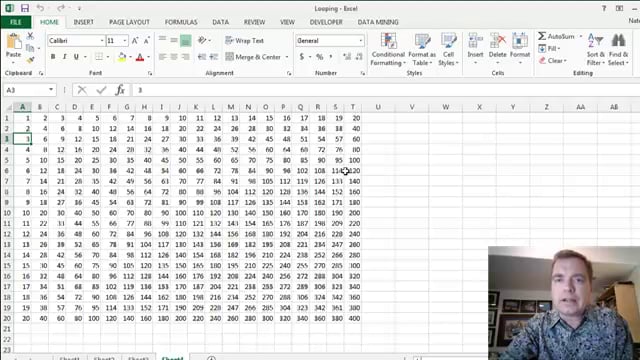This screenshot has width=640, height=360.
Task: Apply the red font color A
Action: [x=140, y=57]
